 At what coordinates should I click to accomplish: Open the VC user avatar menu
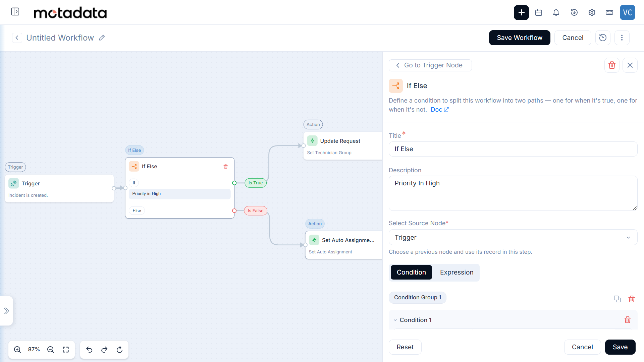point(627,12)
